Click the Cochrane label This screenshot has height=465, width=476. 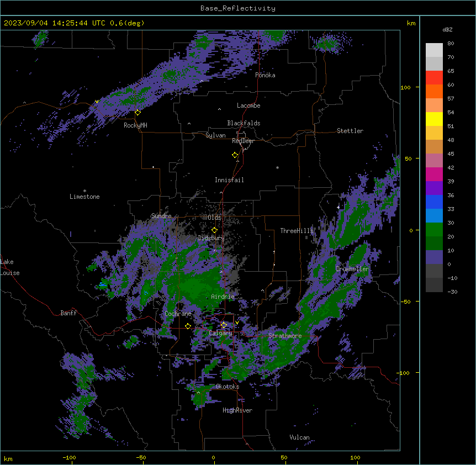(178, 314)
